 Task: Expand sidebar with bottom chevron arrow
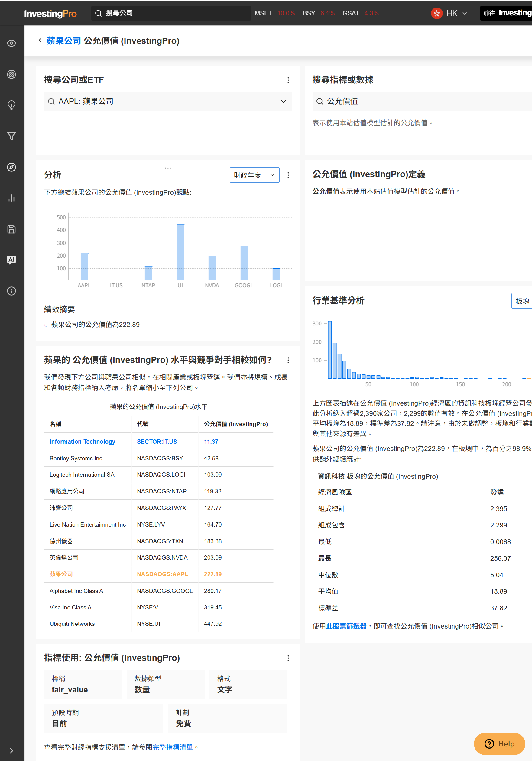click(x=11, y=750)
